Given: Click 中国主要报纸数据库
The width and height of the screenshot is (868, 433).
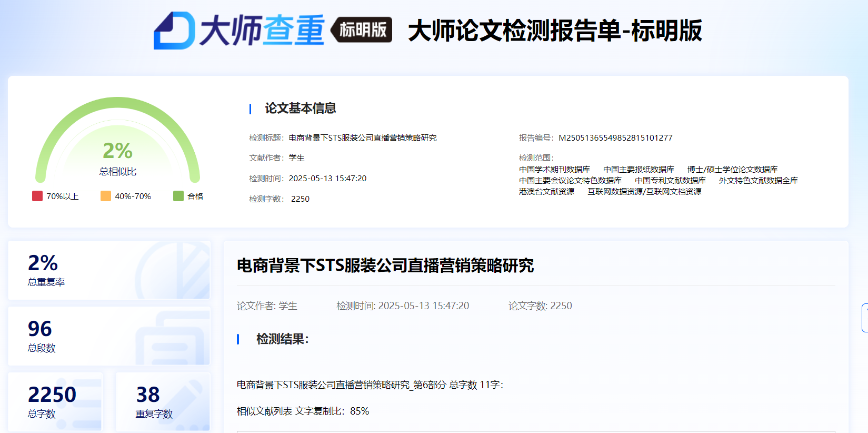Looking at the screenshot, I should [638, 170].
